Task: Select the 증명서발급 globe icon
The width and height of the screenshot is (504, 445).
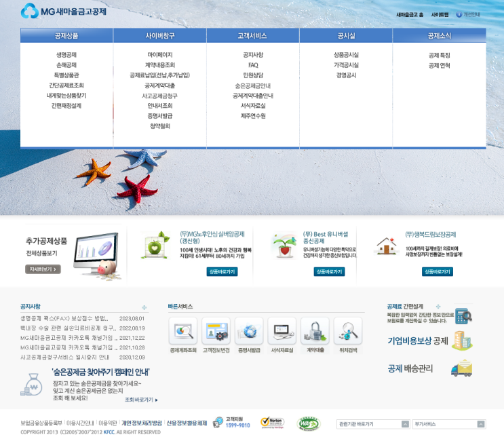Action: [249, 331]
